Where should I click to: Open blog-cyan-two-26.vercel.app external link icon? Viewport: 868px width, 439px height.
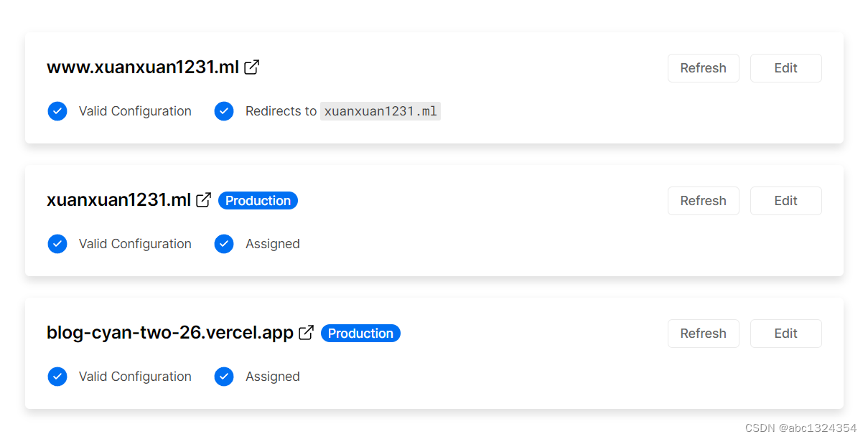tap(306, 332)
